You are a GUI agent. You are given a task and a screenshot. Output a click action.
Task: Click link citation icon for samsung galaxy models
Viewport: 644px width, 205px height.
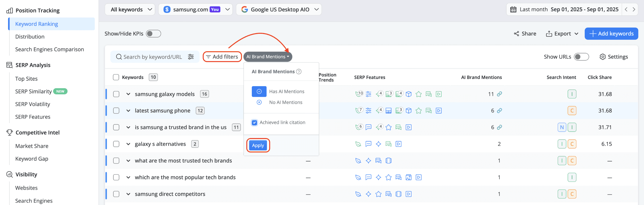tap(500, 94)
